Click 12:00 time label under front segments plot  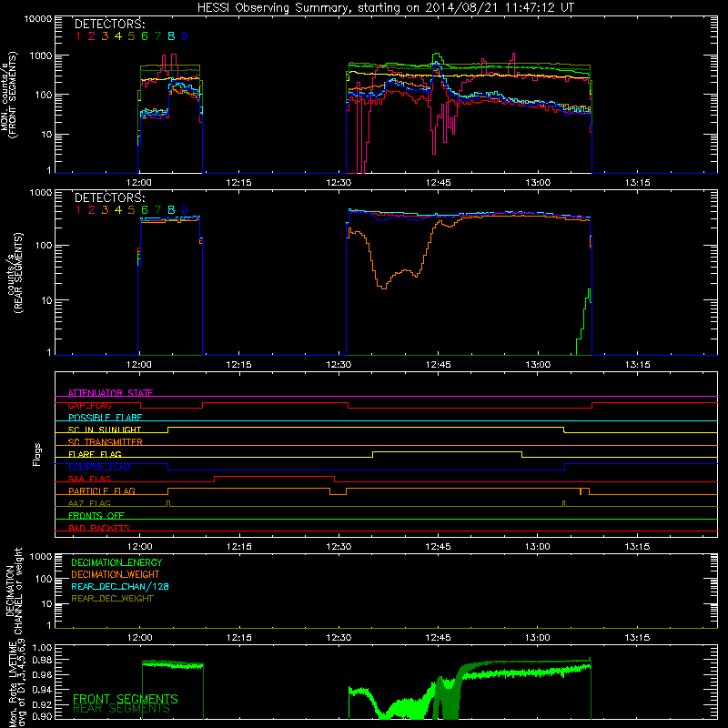pyautogui.click(x=139, y=183)
